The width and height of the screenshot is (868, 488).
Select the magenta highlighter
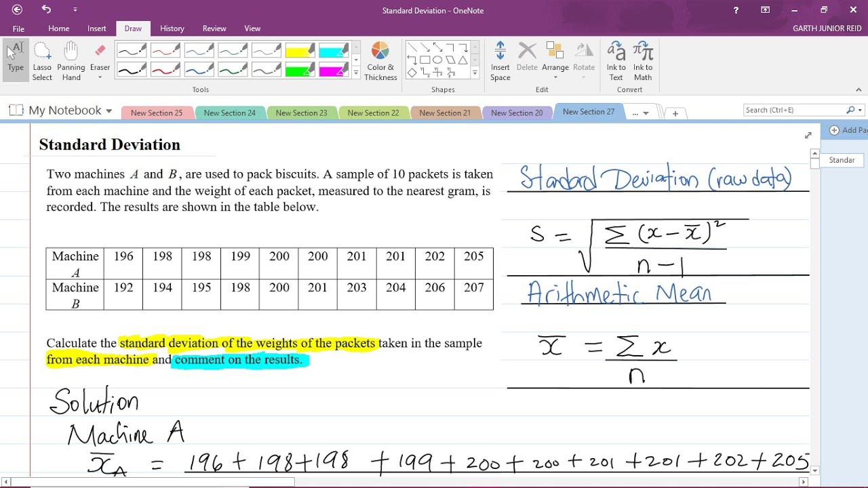(334, 69)
